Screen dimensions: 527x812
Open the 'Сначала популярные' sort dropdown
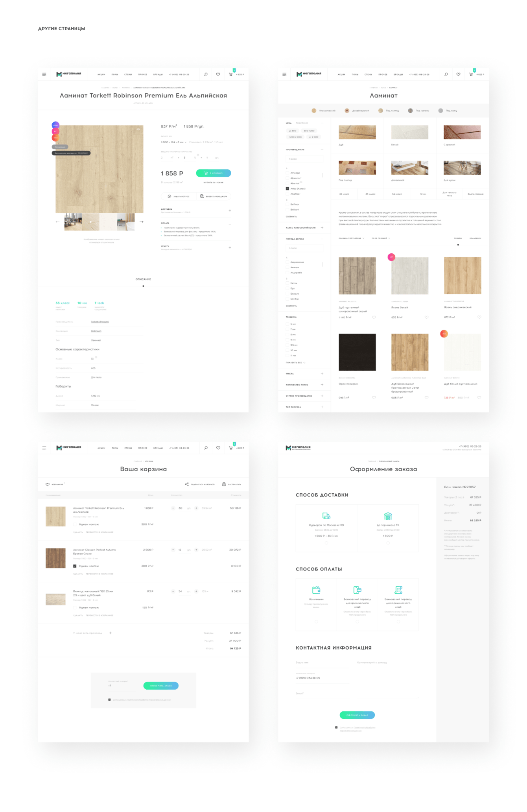tap(351, 238)
